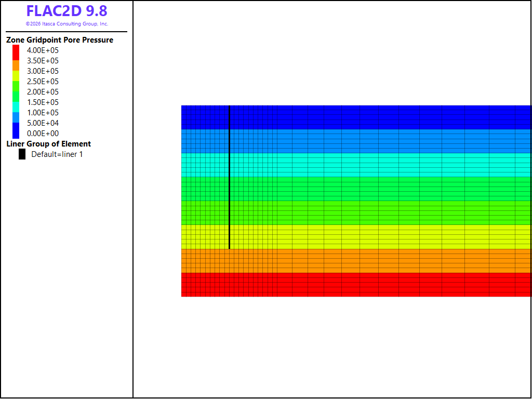
Task: Click the light blue 1.00E+05 swatch
Action: click(x=16, y=117)
